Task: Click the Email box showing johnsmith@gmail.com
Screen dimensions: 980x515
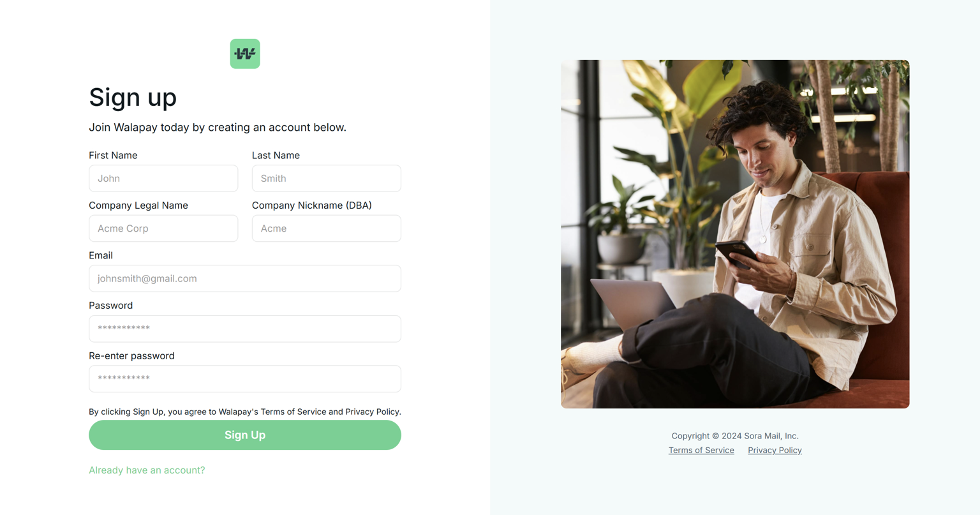Action: coord(245,279)
